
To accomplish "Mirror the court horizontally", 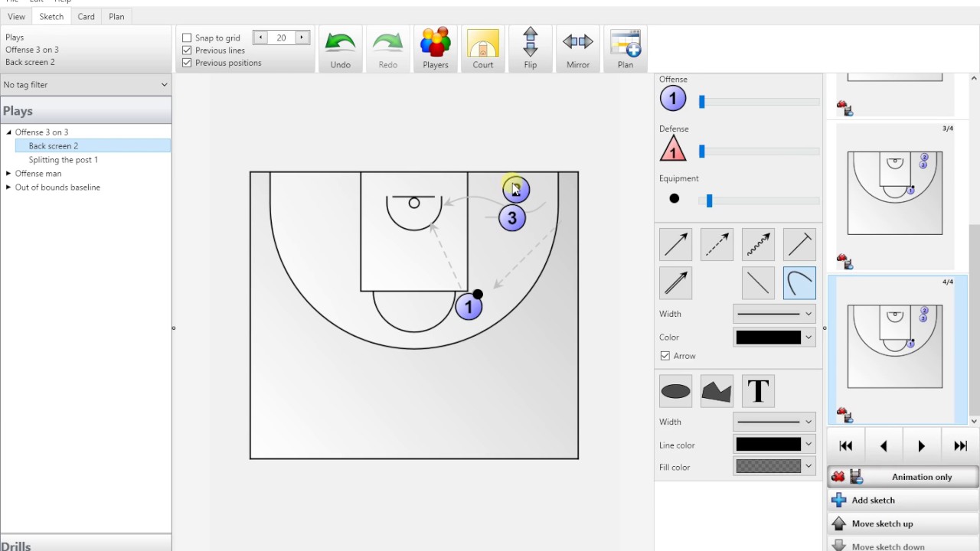I will pos(578,50).
